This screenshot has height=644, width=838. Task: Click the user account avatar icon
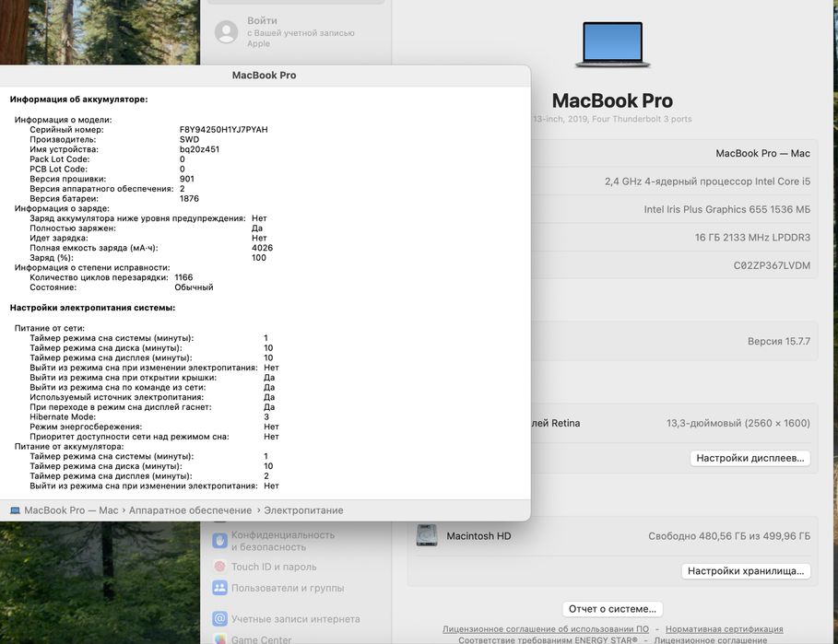pos(226,31)
